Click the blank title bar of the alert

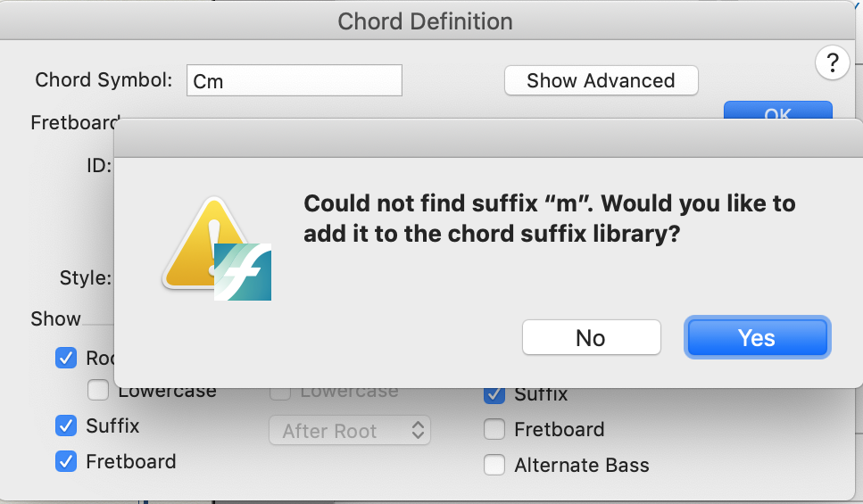pos(487,143)
